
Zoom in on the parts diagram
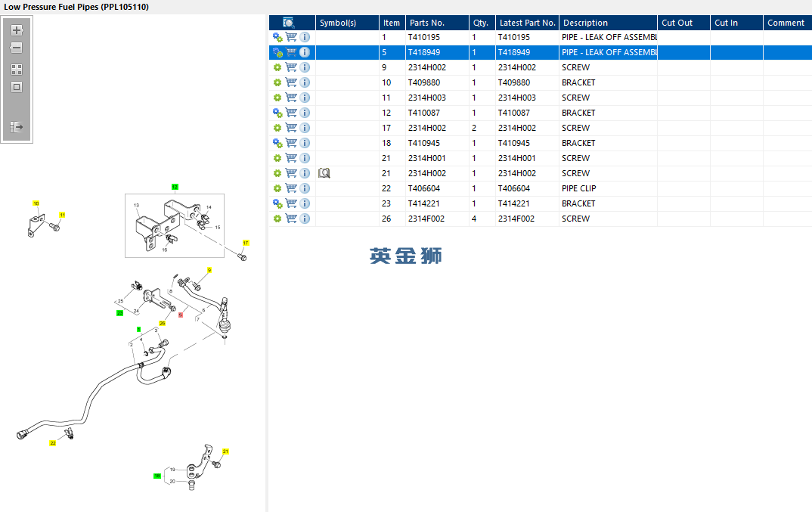(17, 30)
